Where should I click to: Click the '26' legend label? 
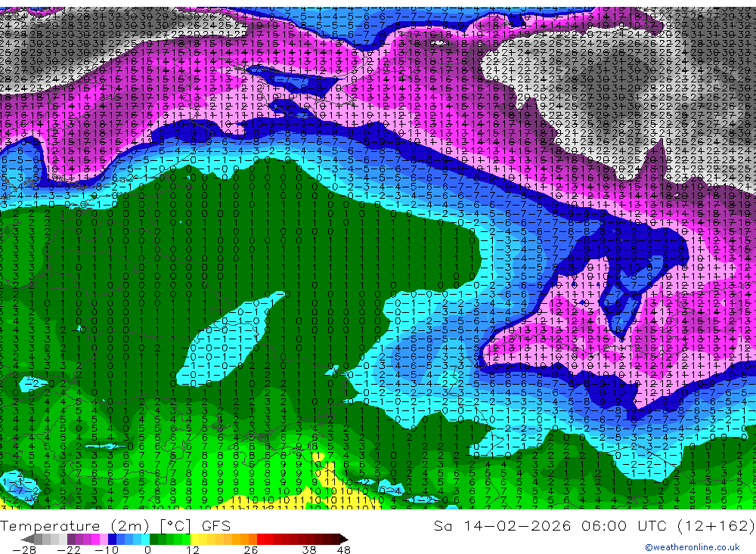coord(251,550)
